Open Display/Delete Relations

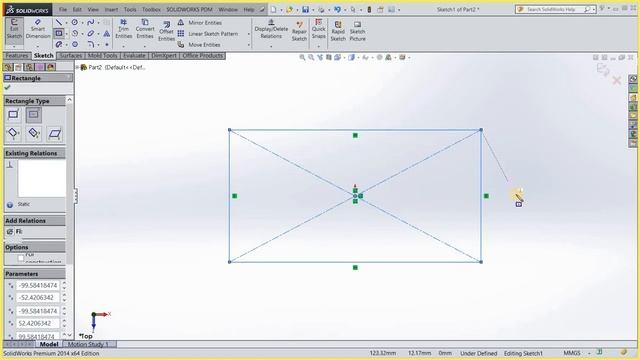pyautogui.click(x=271, y=29)
